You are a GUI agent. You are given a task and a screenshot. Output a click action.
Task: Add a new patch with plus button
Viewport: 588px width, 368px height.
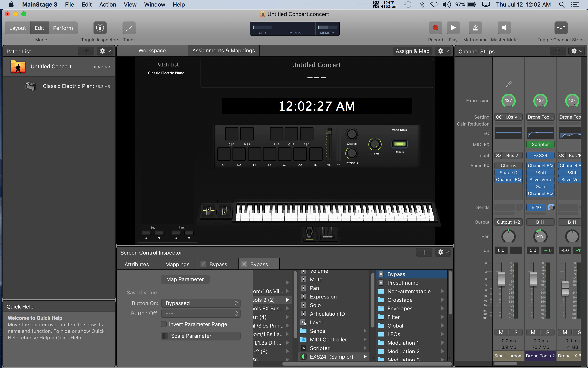tap(86, 51)
